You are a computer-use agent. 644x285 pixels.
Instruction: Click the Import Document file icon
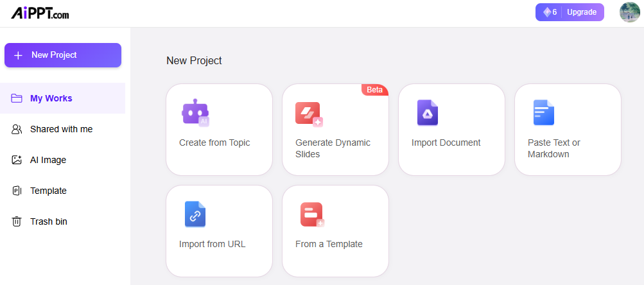[427, 113]
